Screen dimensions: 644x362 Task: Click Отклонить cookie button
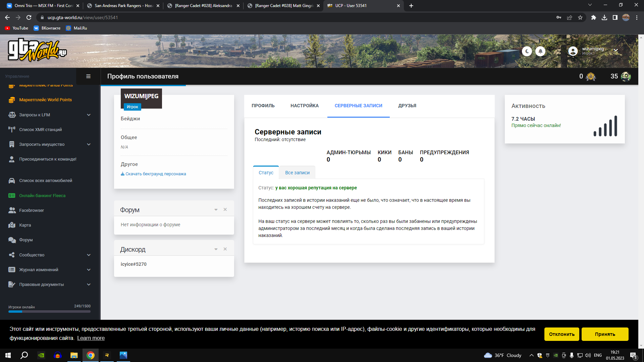[562, 334]
